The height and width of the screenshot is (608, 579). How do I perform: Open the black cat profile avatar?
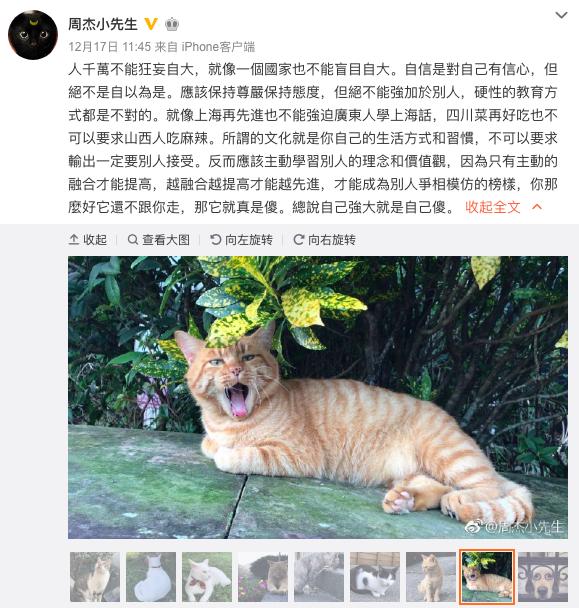tap(33, 35)
